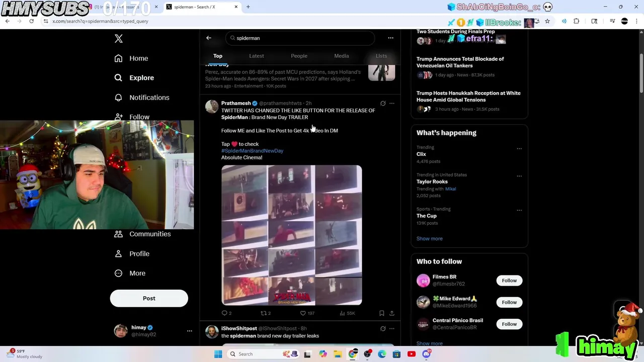
Task: Open Communities in the sidebar
Action: coord(142,234)
